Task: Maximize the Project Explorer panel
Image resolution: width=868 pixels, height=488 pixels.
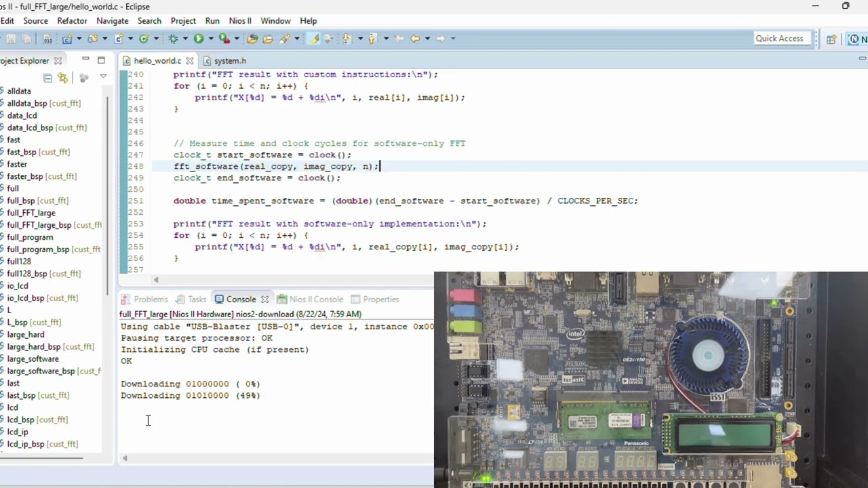Action: [101, 60]
